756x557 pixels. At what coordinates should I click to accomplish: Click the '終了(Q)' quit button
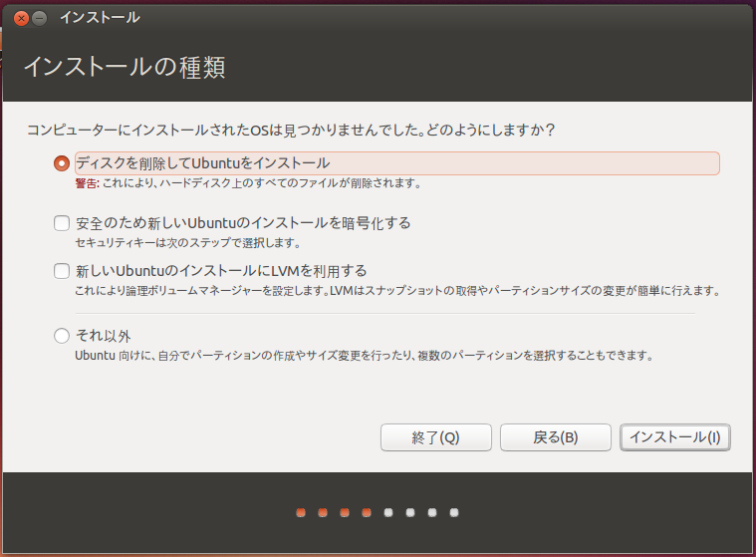[436, 437]
